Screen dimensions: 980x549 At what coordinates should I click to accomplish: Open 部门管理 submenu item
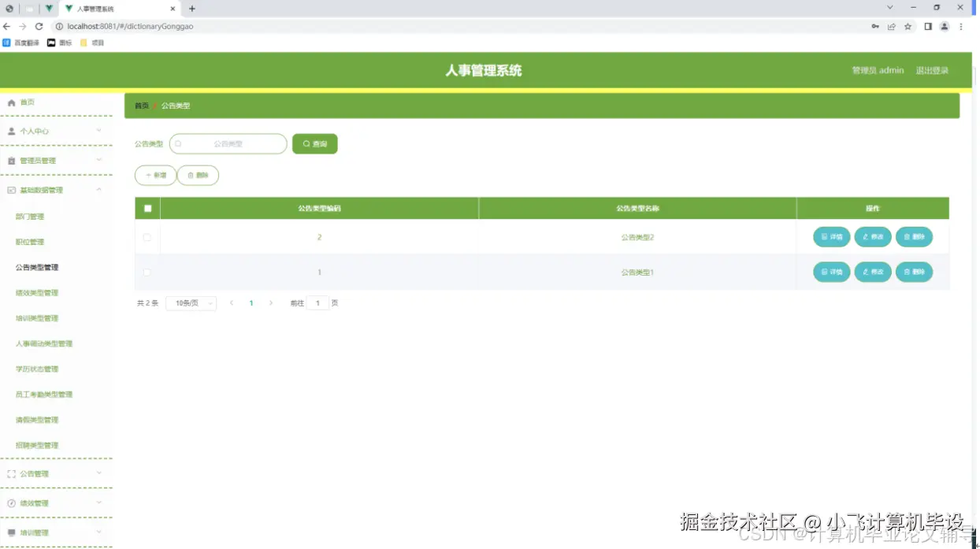point(30,217)
